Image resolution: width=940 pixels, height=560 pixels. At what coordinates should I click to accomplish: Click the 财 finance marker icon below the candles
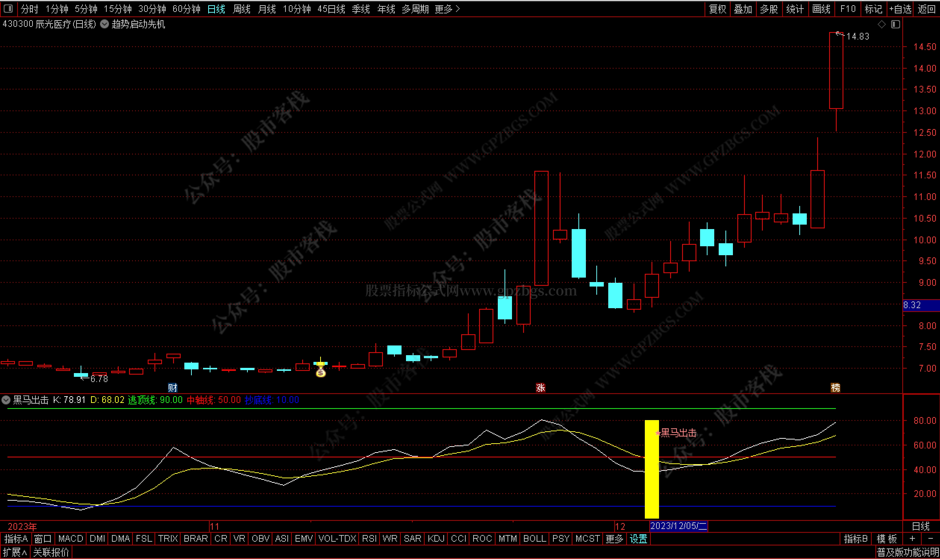[x=172, y=388]
